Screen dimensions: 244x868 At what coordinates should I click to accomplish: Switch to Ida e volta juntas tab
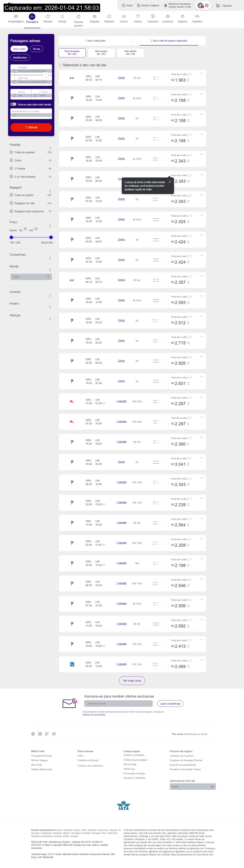point(95,41)
